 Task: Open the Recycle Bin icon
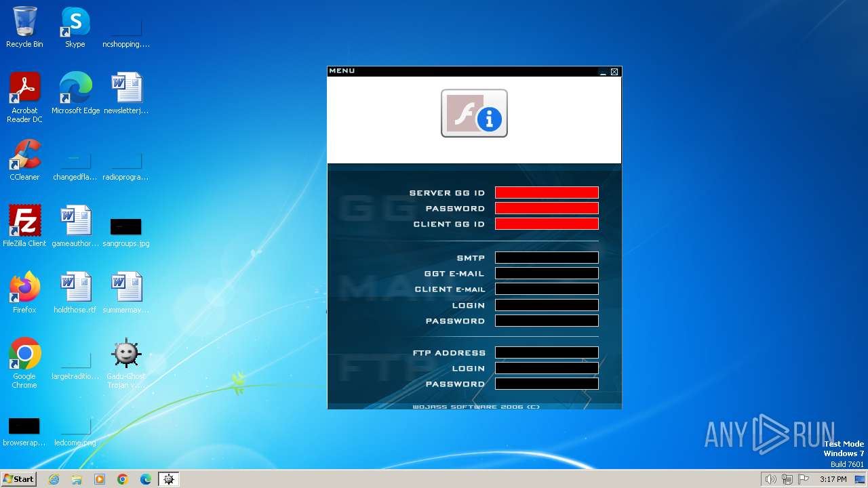click(x=24, y=27)
